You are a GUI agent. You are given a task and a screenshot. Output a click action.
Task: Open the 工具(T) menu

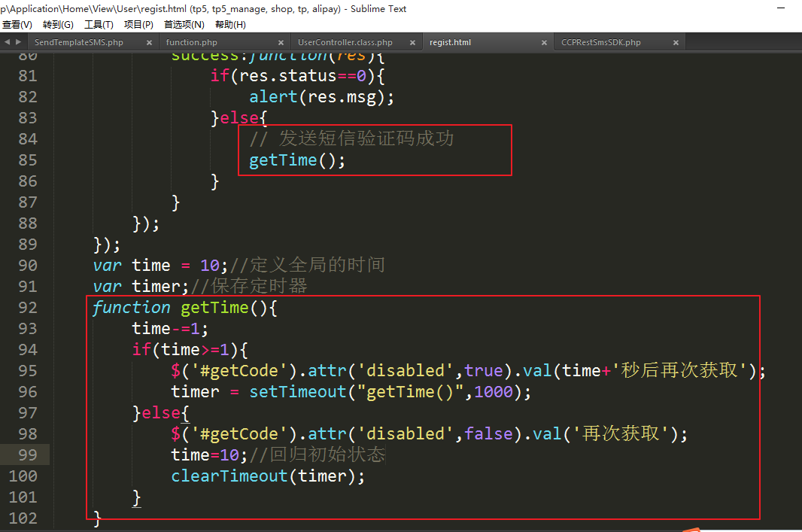pyautogui.click(x=99, y=25)
